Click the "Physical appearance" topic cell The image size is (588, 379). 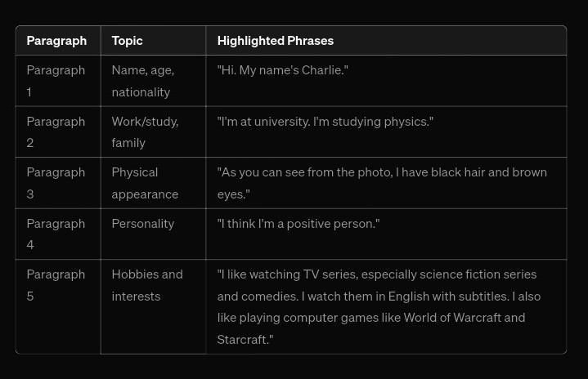pos(145,183)
